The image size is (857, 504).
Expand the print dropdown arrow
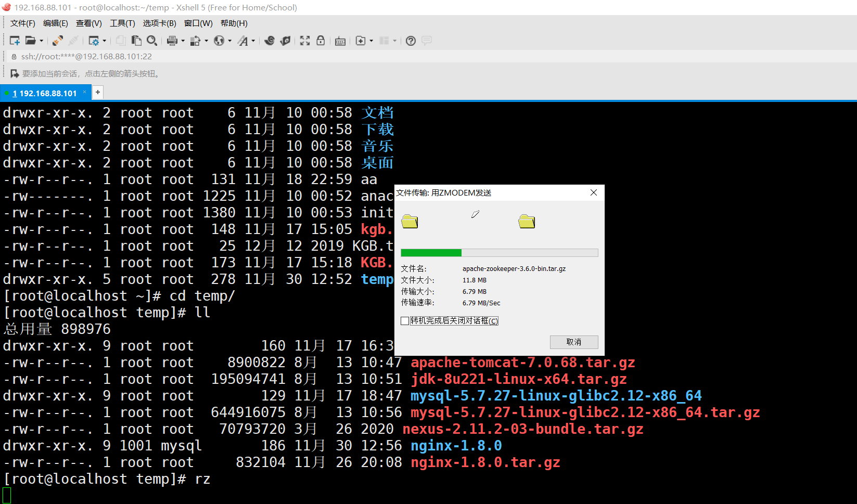click(x=183, y=41)
